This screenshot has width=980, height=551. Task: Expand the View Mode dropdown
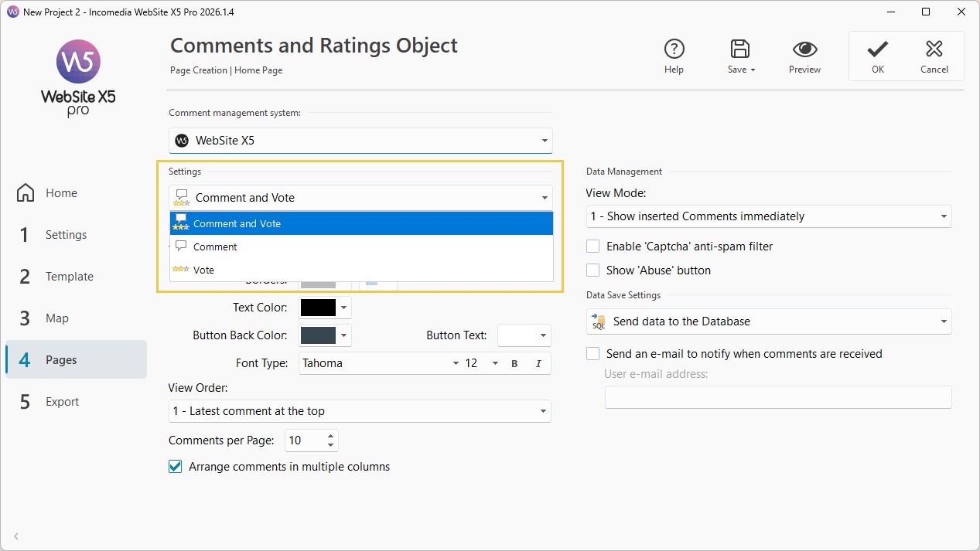768,216
